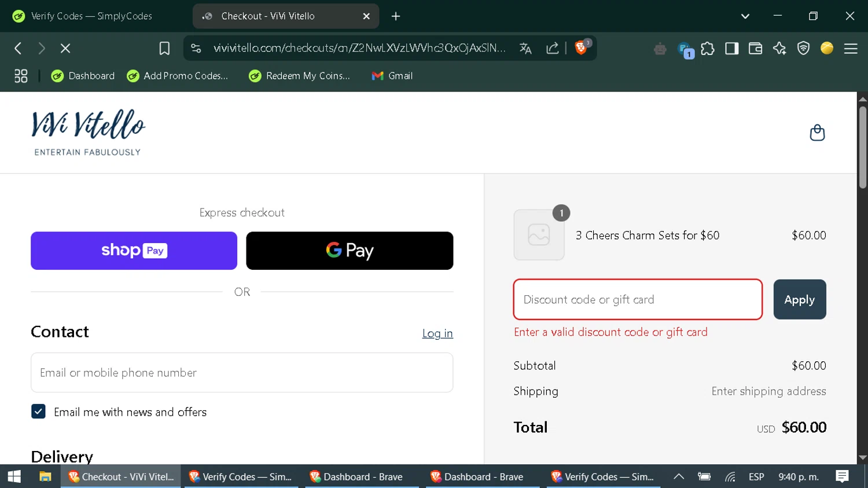Open the bookmarks apps grid icon
868x488 pixels.
point(21,76)
